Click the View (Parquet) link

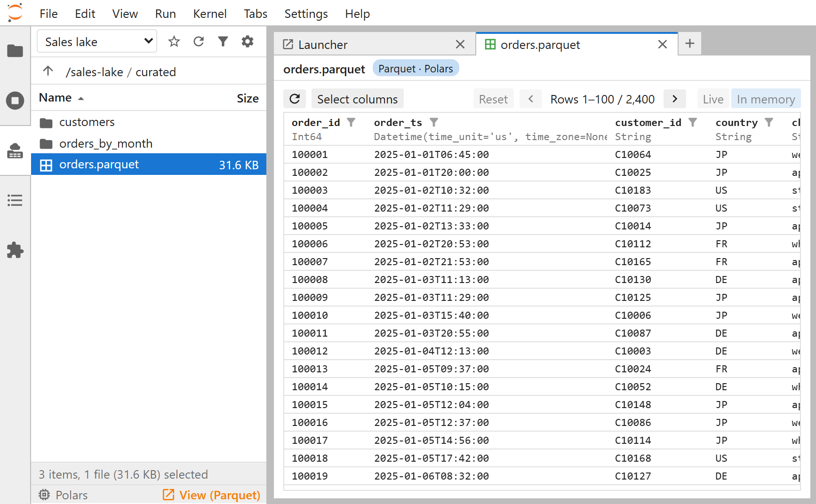[x=211, y=495]
